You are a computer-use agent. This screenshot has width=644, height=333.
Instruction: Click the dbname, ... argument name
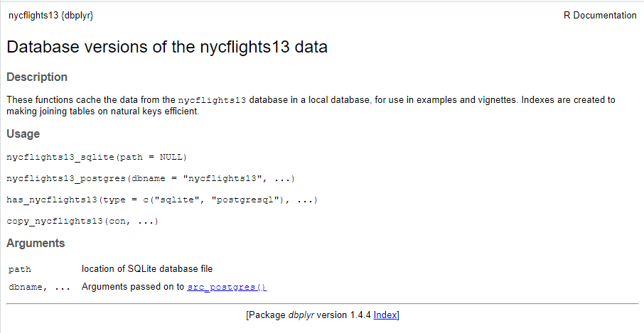coord(39,287)
